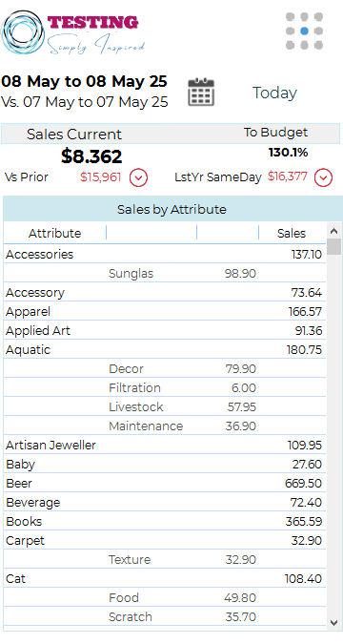
Task: Expand the LstYr SameDay red chevron circle
Action: click(323, 177)
